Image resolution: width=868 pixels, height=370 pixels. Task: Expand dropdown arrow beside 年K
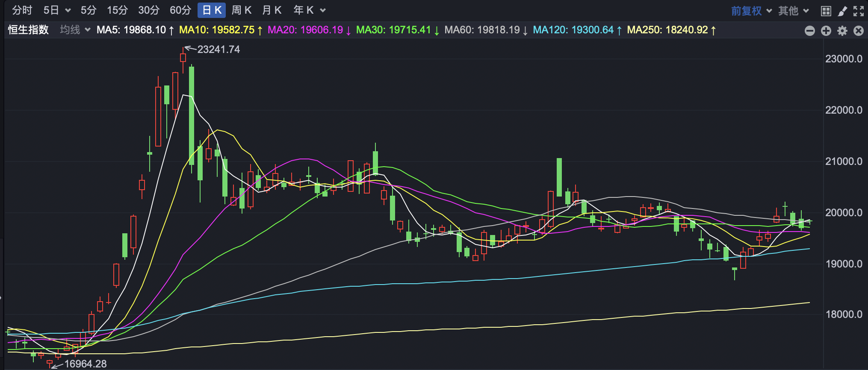click(x=323, y=11)
